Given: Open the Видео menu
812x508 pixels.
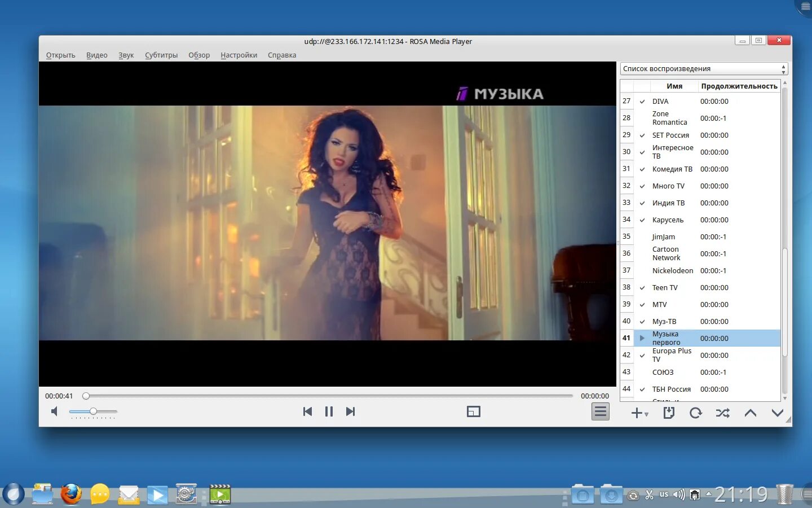Looking at the screenshot, I should (x=96, y=55).
